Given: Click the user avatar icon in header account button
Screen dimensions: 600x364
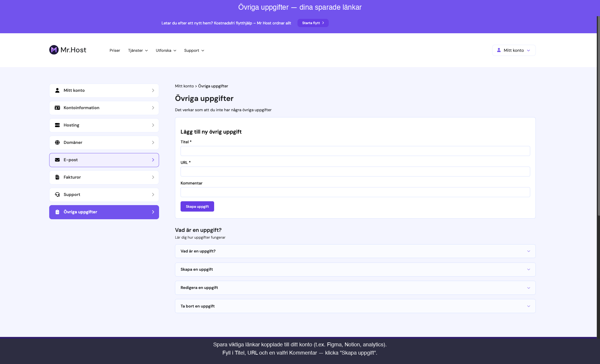Looking at the screenshot, I should point(499,50).
